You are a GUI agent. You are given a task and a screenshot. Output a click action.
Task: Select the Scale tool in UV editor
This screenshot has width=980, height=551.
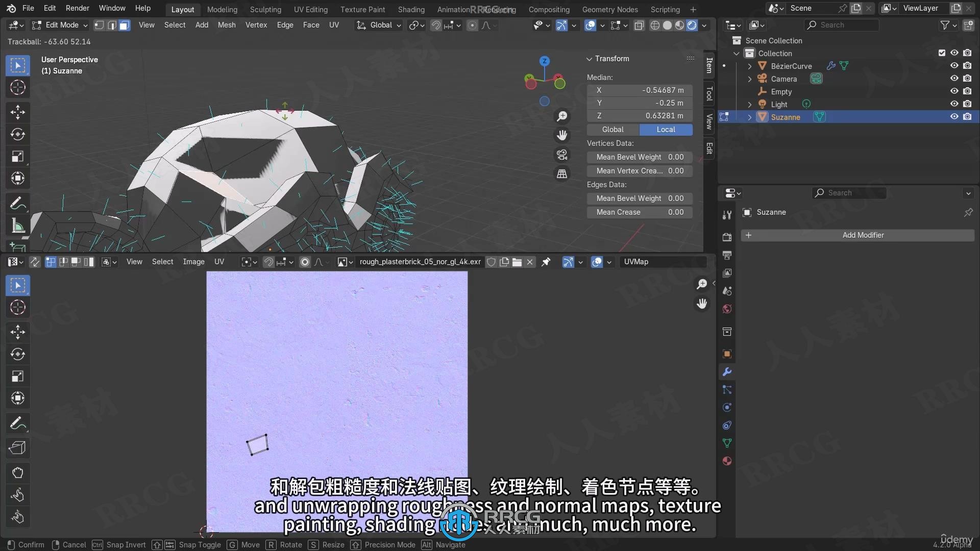18,377
